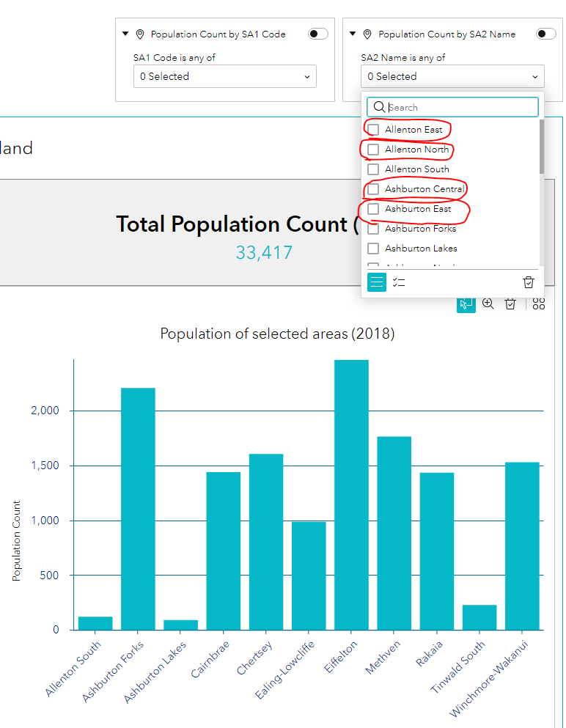Click the Methven axis label
The width and height of the screenshot is (566, 728).
[x=383, y=657]
